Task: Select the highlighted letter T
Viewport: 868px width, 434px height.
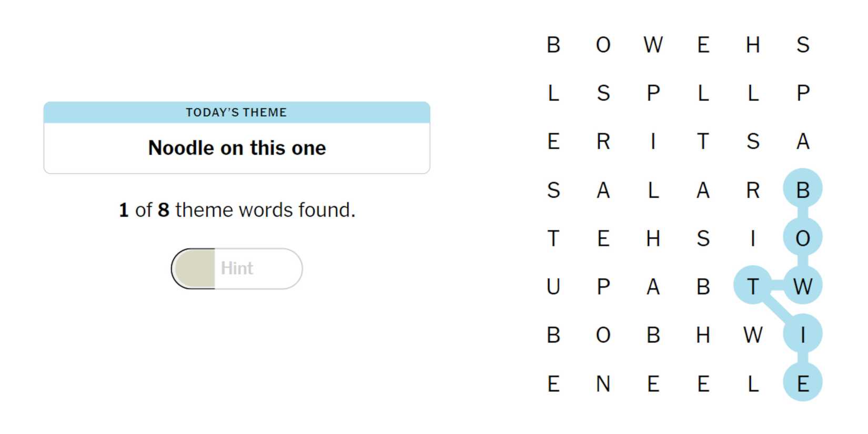Action: point(753,286)
